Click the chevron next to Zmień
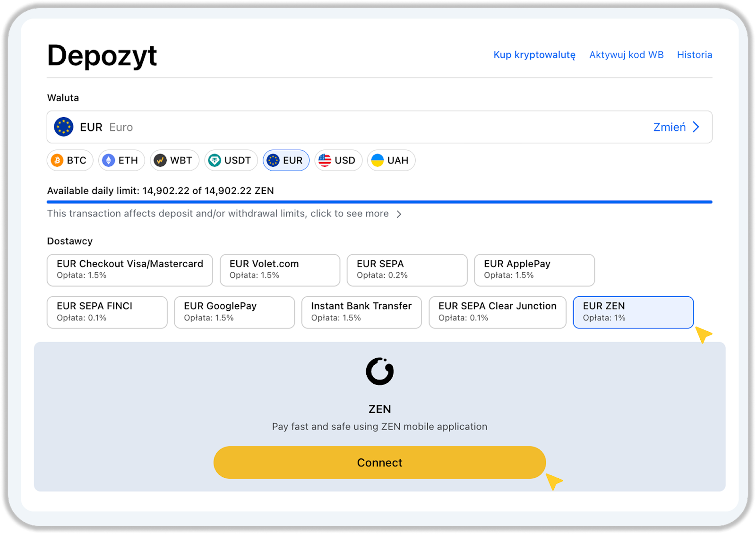756x534 pixels. click(x=696, y=127)
